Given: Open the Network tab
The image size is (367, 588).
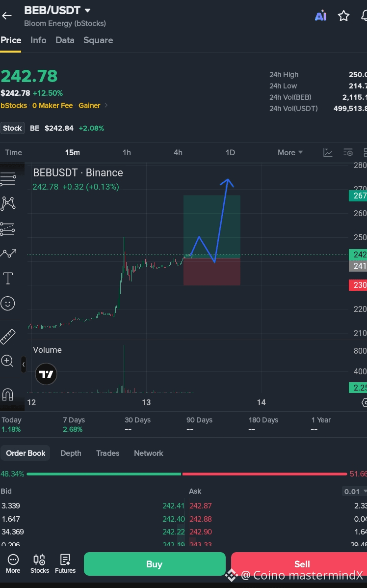Looking at the screenshot, I should point(148,453).
